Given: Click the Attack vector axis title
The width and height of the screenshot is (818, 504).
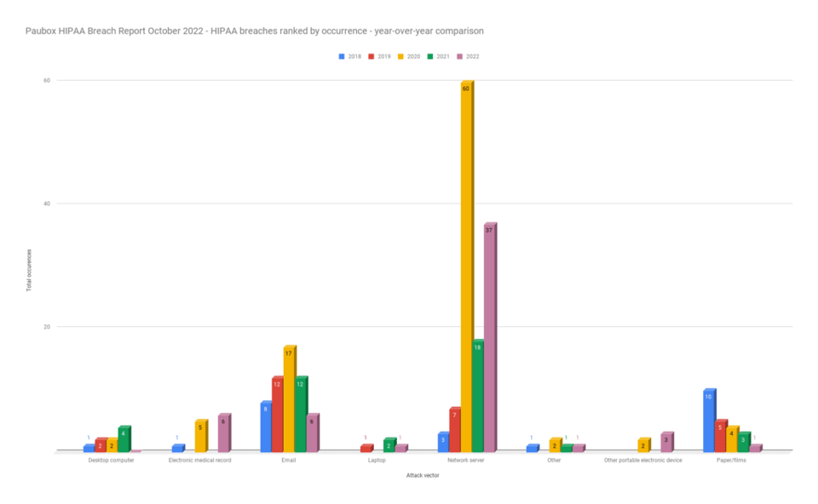Looking at the screenshot, I should (422, 475).
